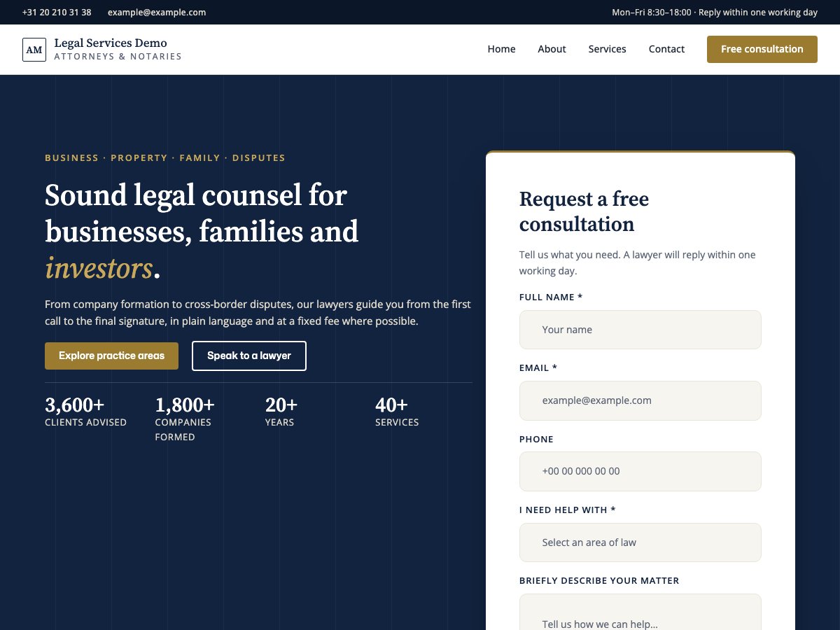Click the Request a free consultation heading
The image size is (840, 630).
[x=584, y=211]
